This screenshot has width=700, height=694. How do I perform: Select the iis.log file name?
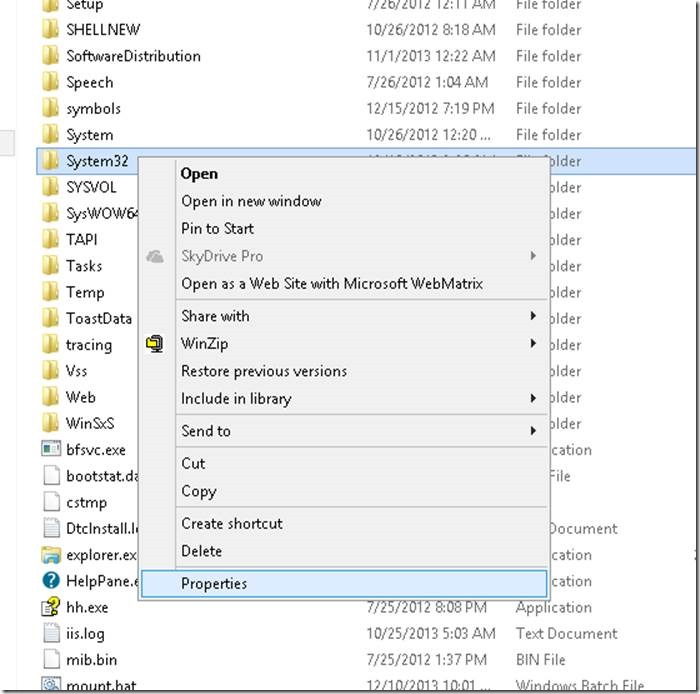[85, 634]
